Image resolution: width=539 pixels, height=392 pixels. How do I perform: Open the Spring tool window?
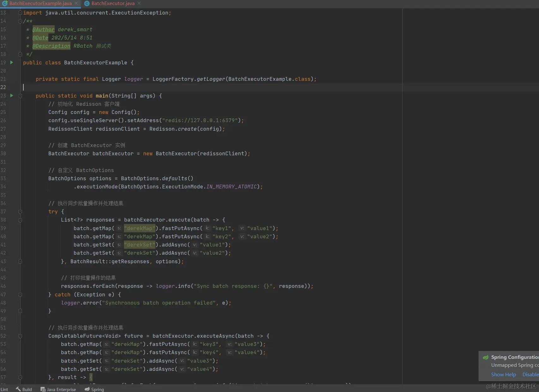tap(94, 389)
